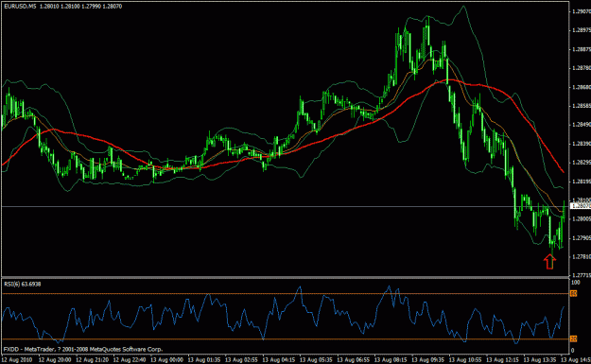
Task: Click the 12 Aug 20:00 time label
Action: pos(55,360)
